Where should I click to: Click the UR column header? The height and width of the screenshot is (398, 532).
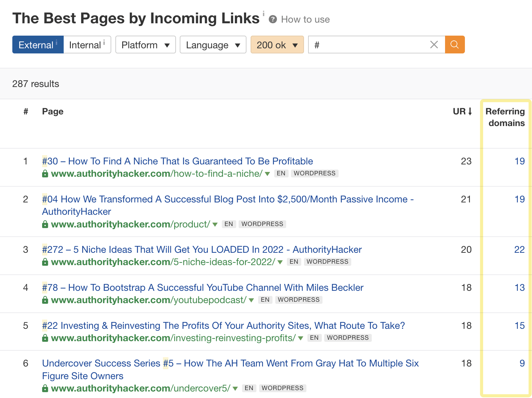pyautogui.click(x=459, y=111)
